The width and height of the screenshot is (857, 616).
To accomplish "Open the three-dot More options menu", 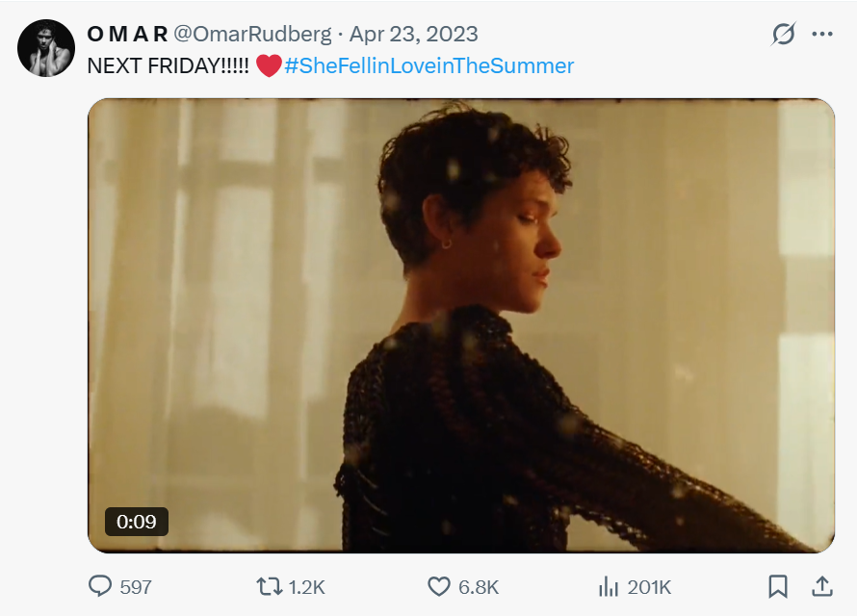I will click(822, 35).
